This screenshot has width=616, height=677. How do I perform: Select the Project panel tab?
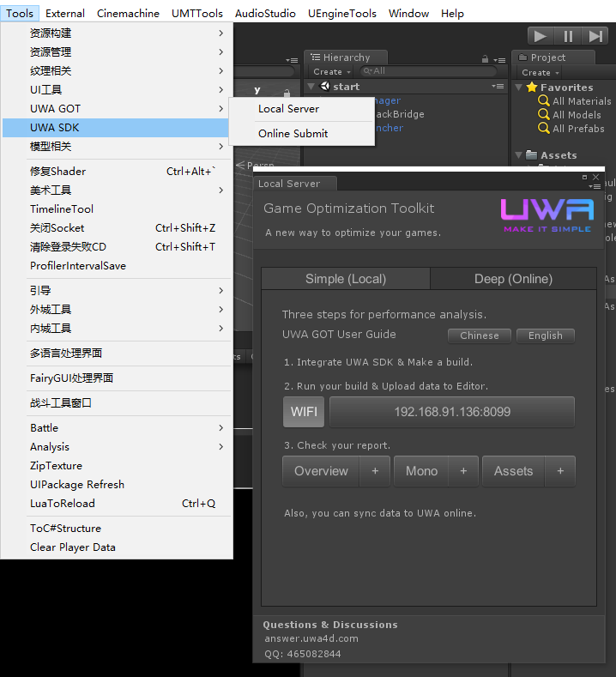(x=553, y=57)
